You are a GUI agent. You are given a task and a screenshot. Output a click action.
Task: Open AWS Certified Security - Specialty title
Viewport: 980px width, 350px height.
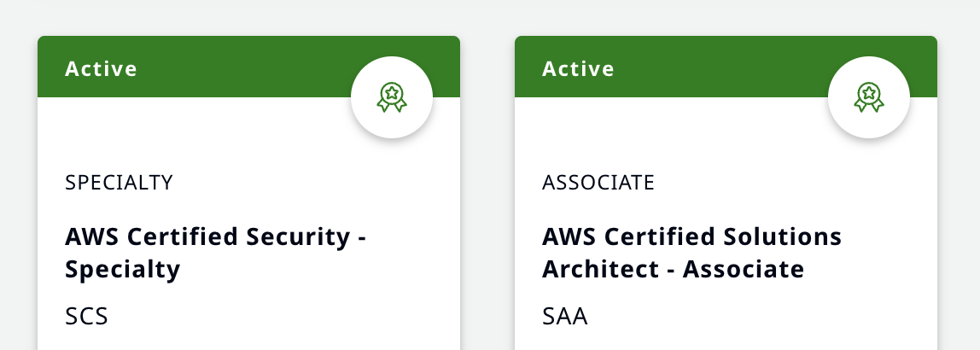point(216,254)
